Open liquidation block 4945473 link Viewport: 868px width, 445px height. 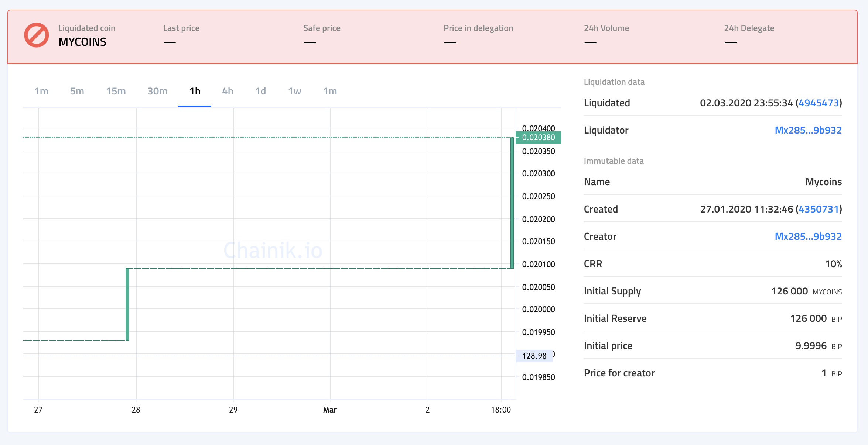click(819, 103)
